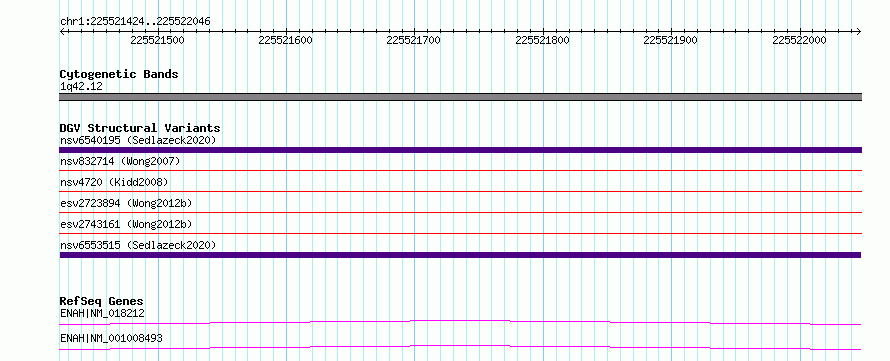Click the magenta ENAH|NM_001008493 gene line
The height and width of the screenshot is (361, 890).
(x=460, y=347)
